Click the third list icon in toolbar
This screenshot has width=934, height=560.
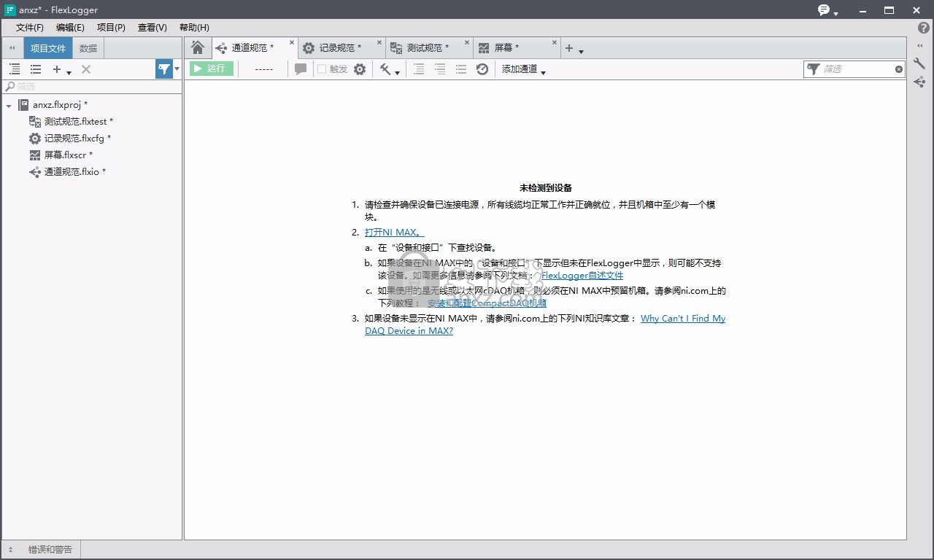(x=461, y=69)
